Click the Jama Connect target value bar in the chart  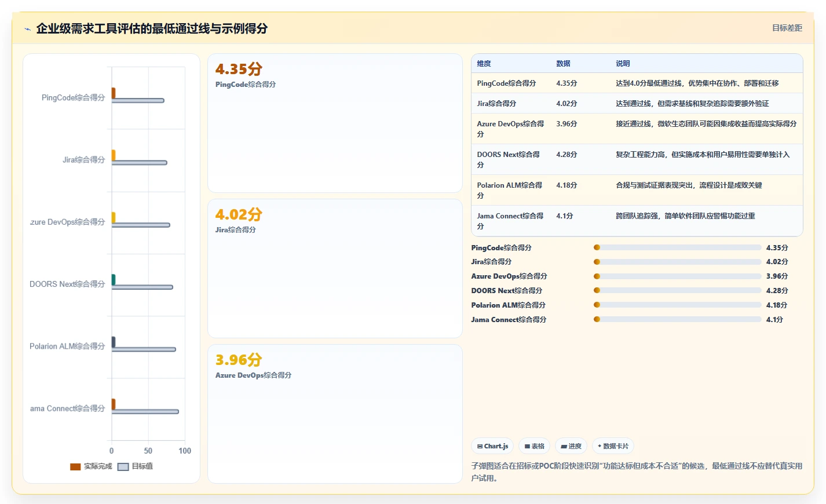145,412
